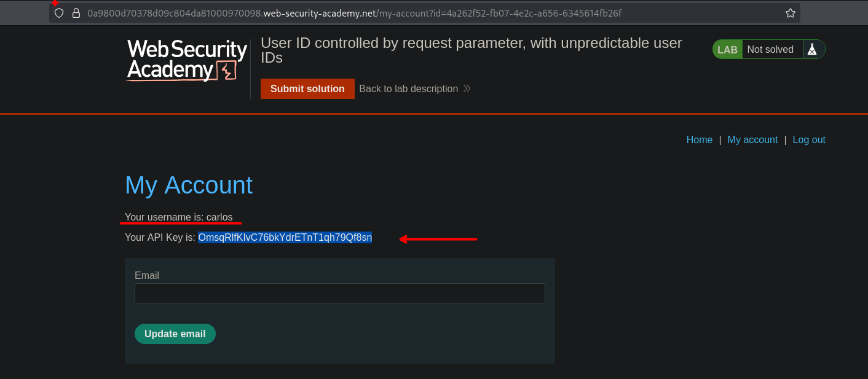This screenshot has height=379, width=868.
Task: Focus the Email input field
Action: 339,294
